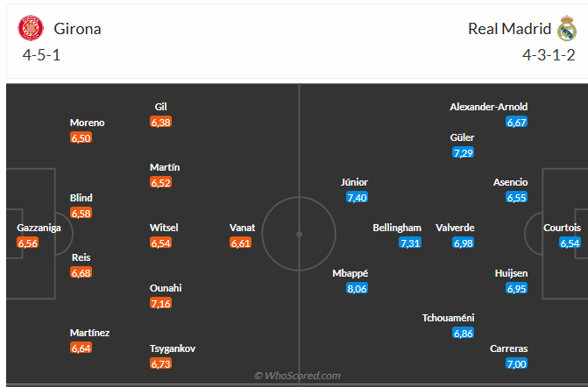Select the Real Madrid team name
This screenshot has height=387, width=588.
[508, 29]
